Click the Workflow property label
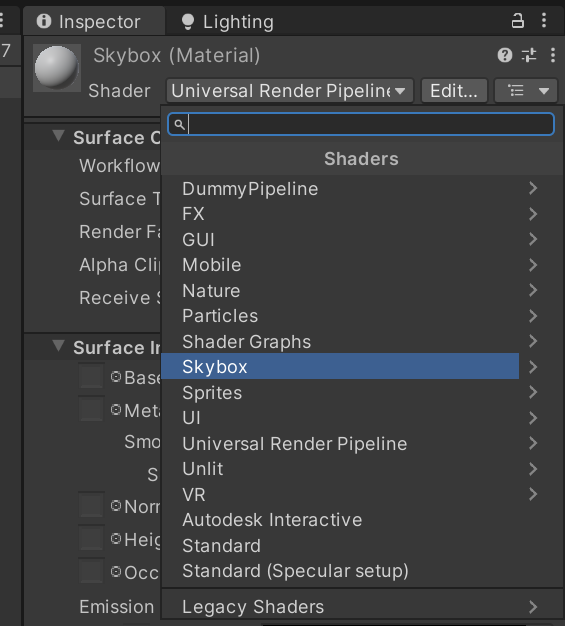The image size is (565, 626). coord(119,166)
